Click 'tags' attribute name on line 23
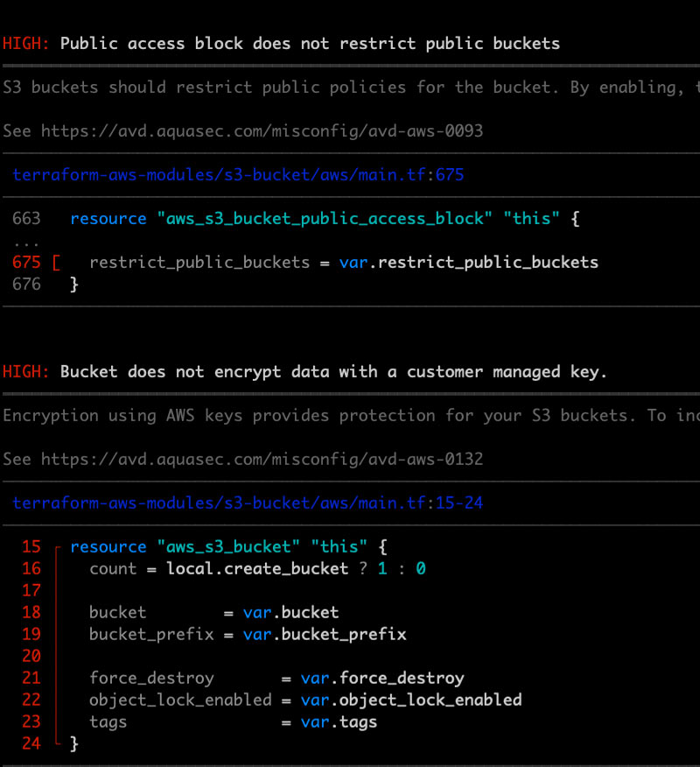 [x=108, y=723]
